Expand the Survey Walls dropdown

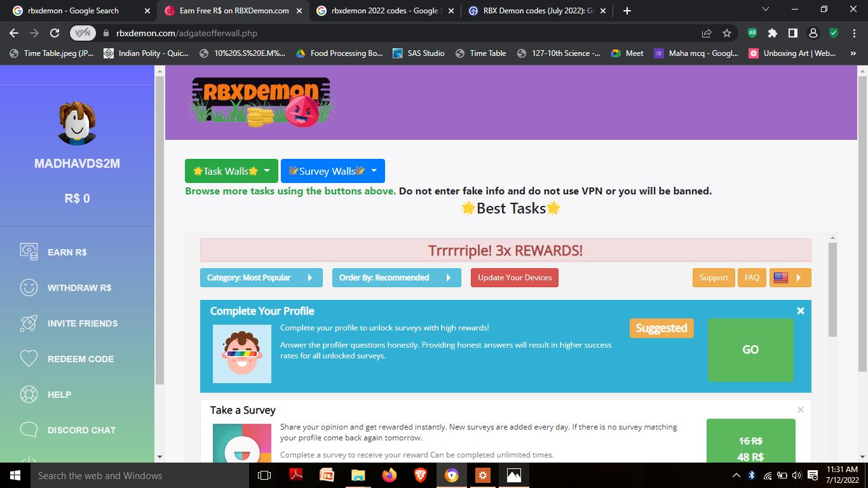pos(332,171)
